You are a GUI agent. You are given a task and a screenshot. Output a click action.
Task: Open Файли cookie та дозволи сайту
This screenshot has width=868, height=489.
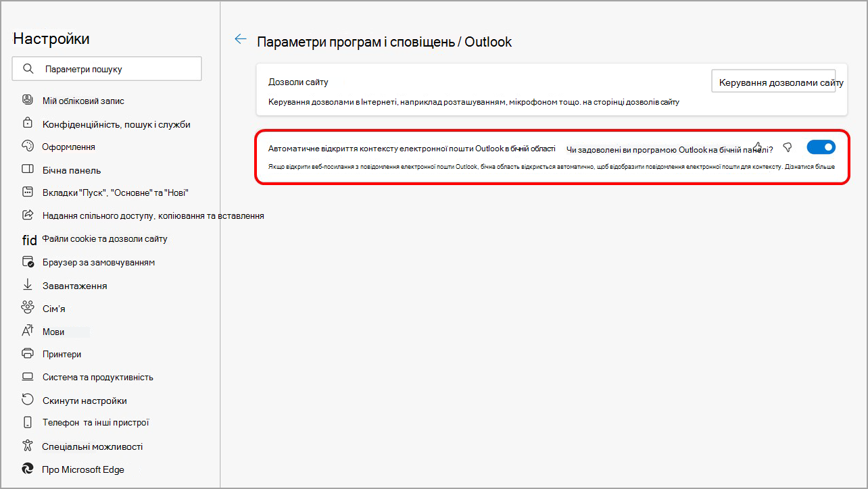(x=104, y=238)
